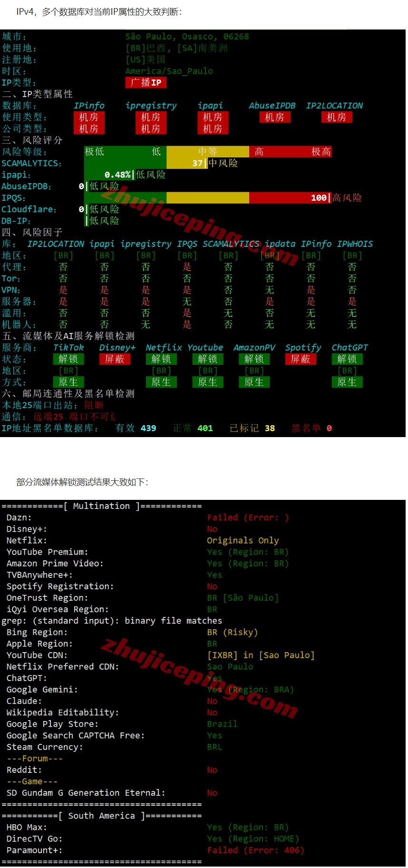Screen dimensions: 408x868
Task: Click the Cloudflare risk row label
Action: pos(29,209)
